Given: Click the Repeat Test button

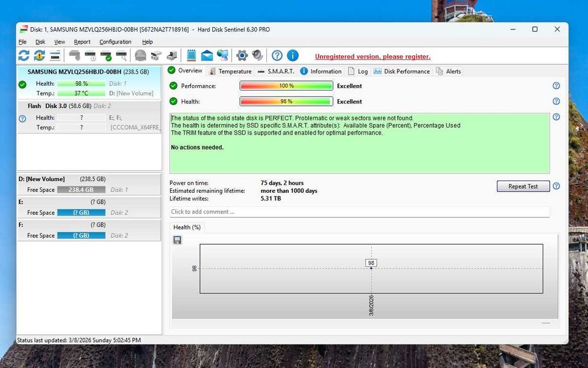Looking at the screenshot, I should [x=523, y=186].
